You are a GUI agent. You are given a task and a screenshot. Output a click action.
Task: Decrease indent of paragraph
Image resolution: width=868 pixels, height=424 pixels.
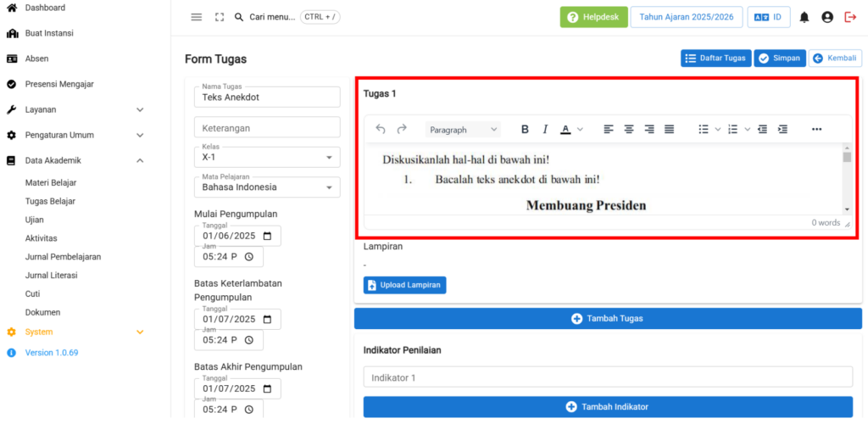763,129
